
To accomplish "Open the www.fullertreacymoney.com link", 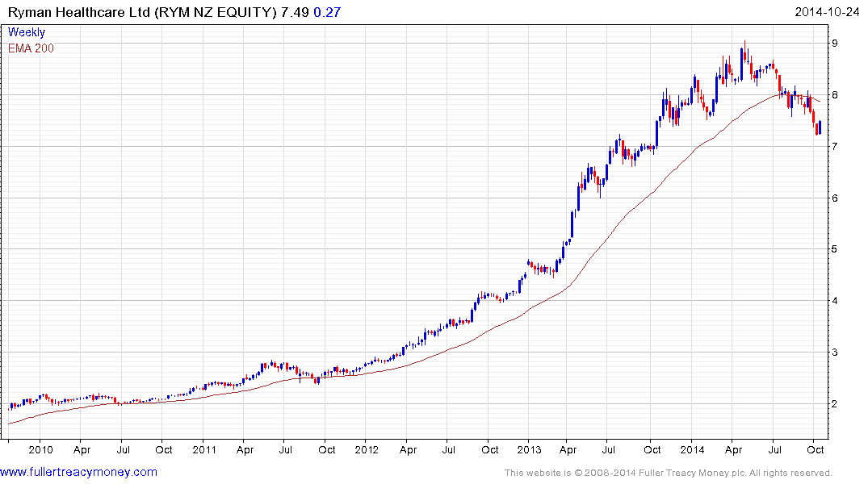I will point(78,473).
